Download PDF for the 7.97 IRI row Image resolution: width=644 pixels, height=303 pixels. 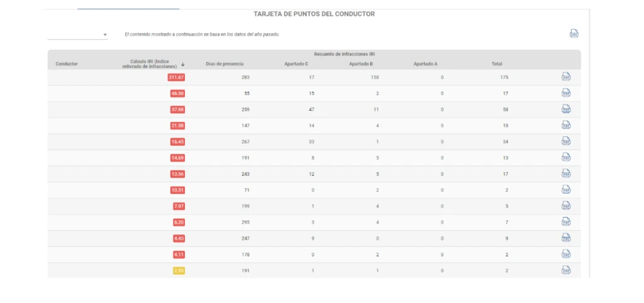(566, 206)
